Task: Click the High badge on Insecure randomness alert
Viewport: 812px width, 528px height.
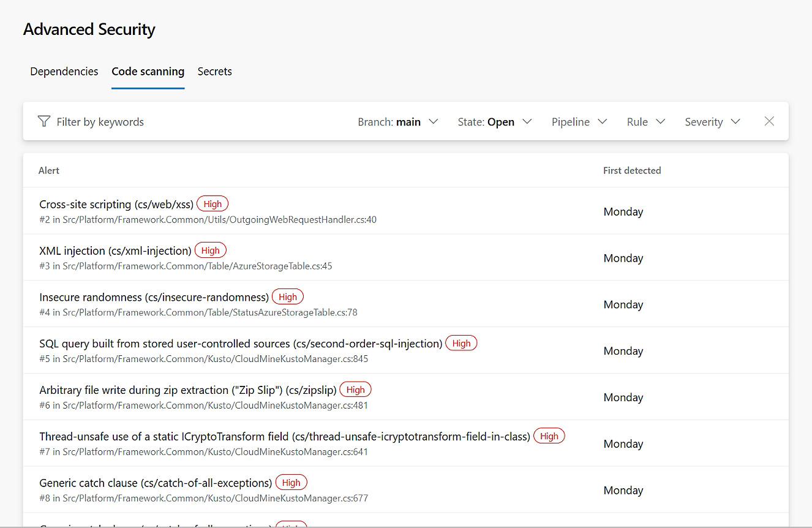Action: point(287,296)
